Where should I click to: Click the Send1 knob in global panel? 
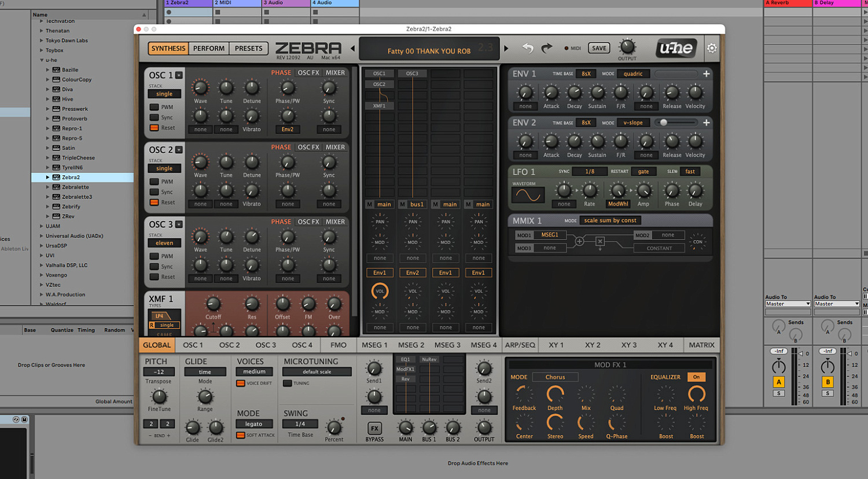[374, 368]
